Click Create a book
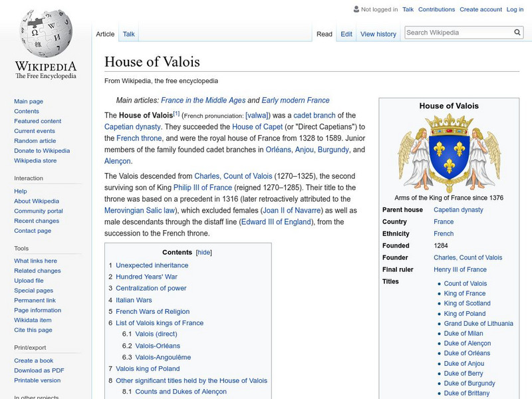The height and width of the screenshot is (399, 532). tap(34, 360)
